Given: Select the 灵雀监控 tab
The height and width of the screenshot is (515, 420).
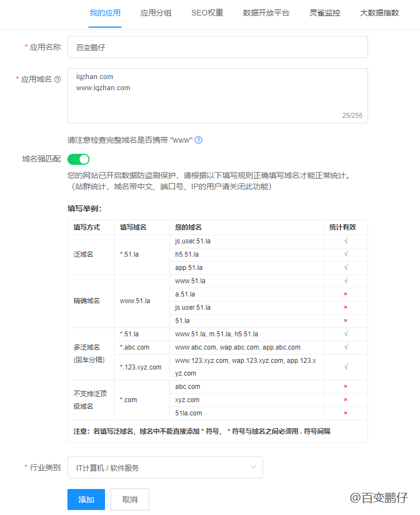Looking at the screenshot, I should click(324, 13).
